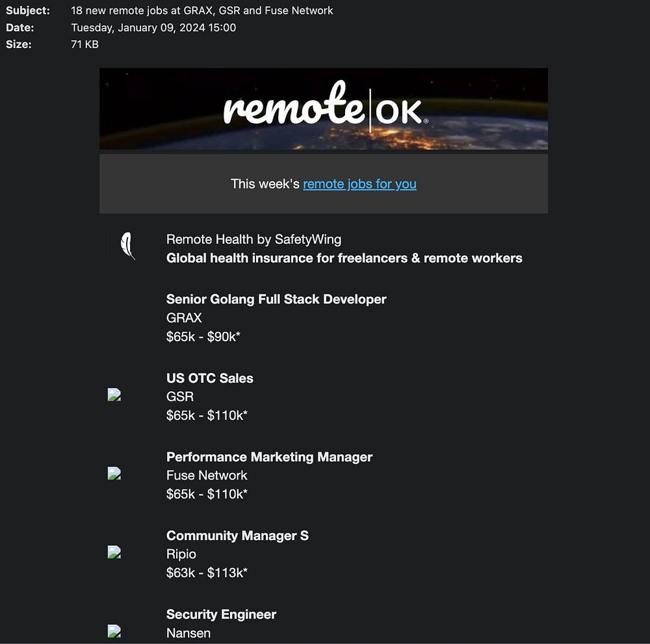Click the broken image icon beside GSR

click(114, 395)
